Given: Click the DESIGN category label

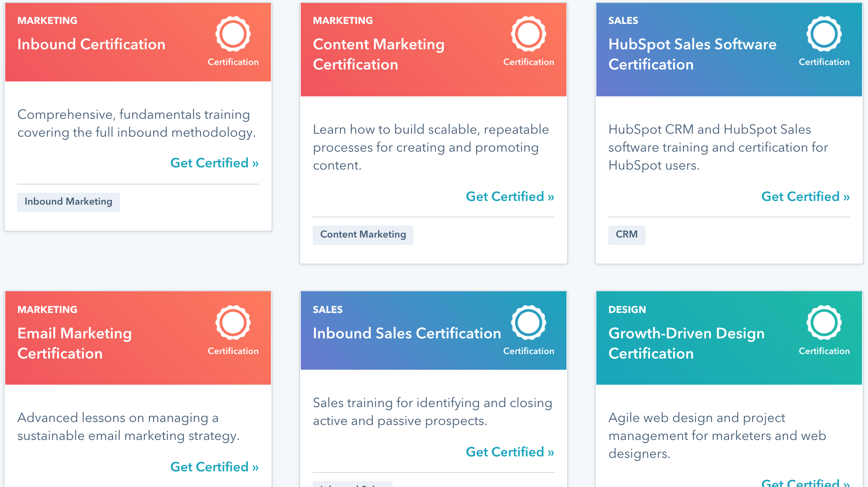Looking at the screenshot, I should coord(627,310).
